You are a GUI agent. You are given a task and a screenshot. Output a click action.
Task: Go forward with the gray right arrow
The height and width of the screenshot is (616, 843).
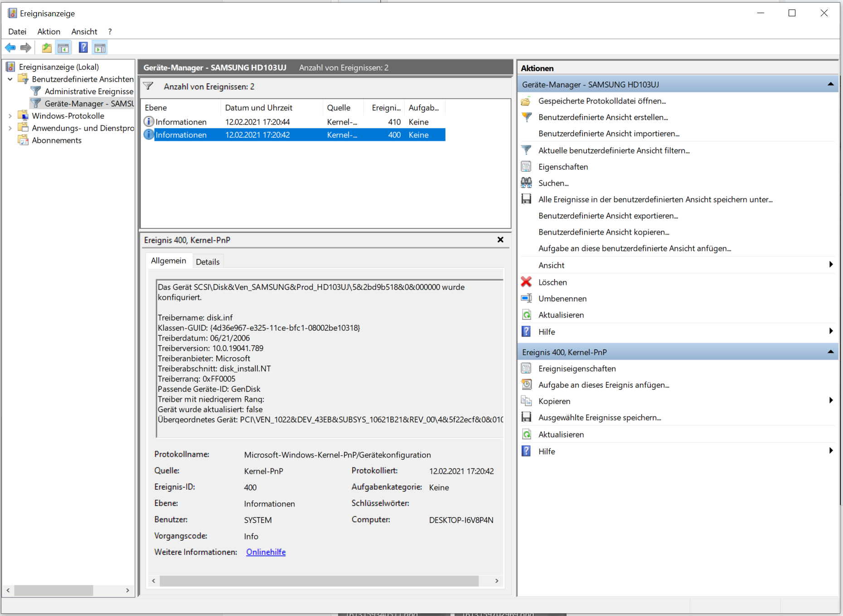click(x=26, y=48)
